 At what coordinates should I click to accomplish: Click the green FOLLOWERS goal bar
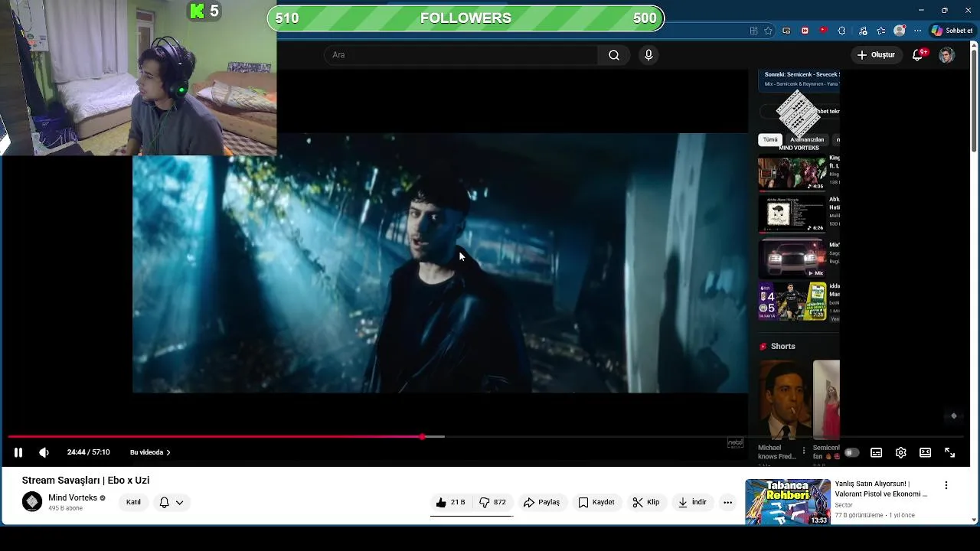[x=465, y=18]
